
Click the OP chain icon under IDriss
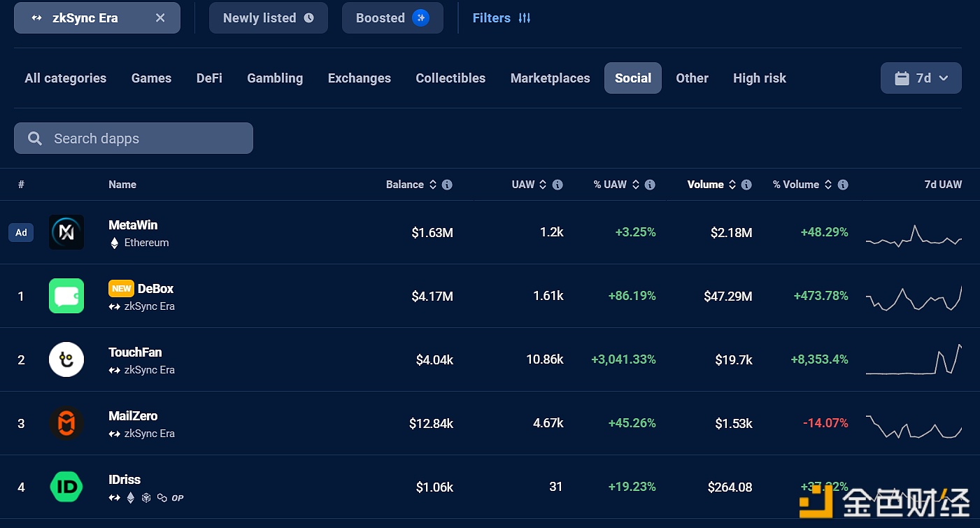[x=178, y=498]
